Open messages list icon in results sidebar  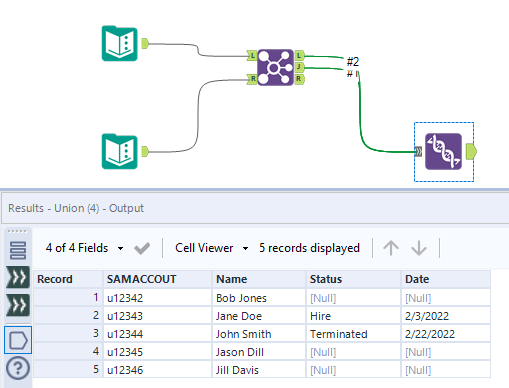18,250
